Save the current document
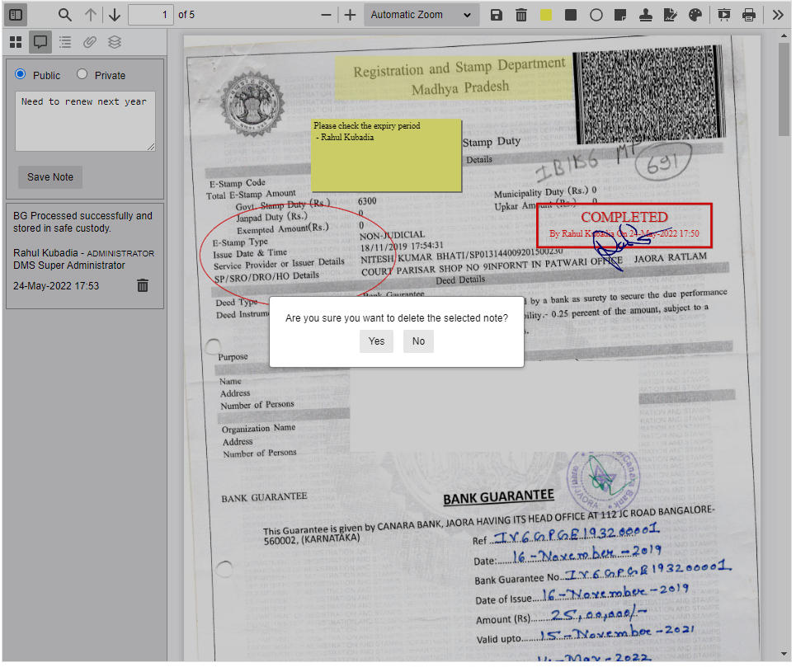Screen dimensions: 796x672 click(x=496, y=14)
